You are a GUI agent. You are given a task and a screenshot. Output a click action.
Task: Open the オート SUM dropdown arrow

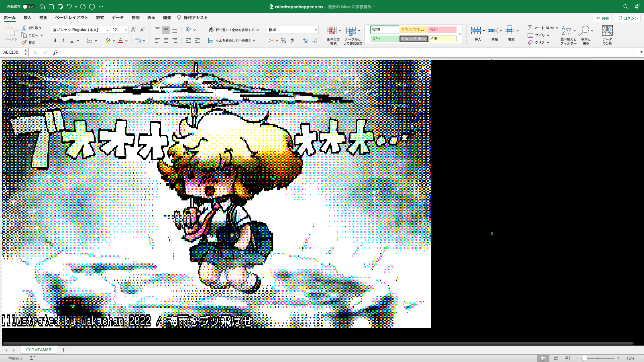(x=557, y=28)
